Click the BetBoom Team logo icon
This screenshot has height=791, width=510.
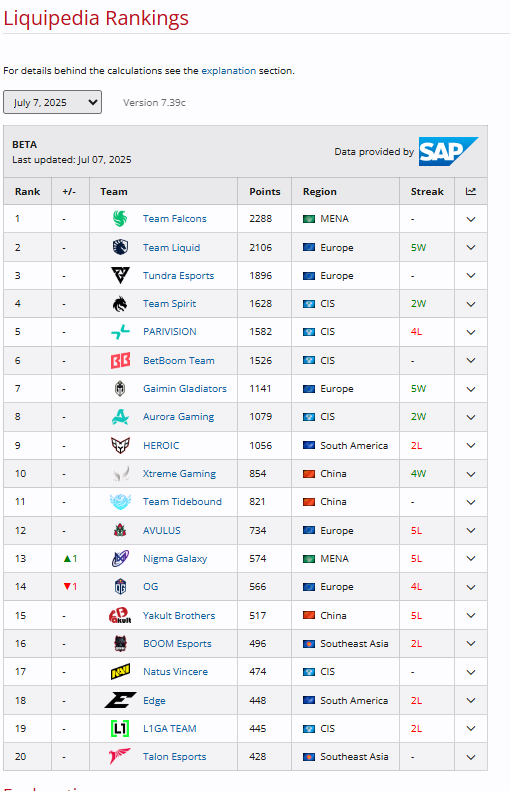(120, 361)
